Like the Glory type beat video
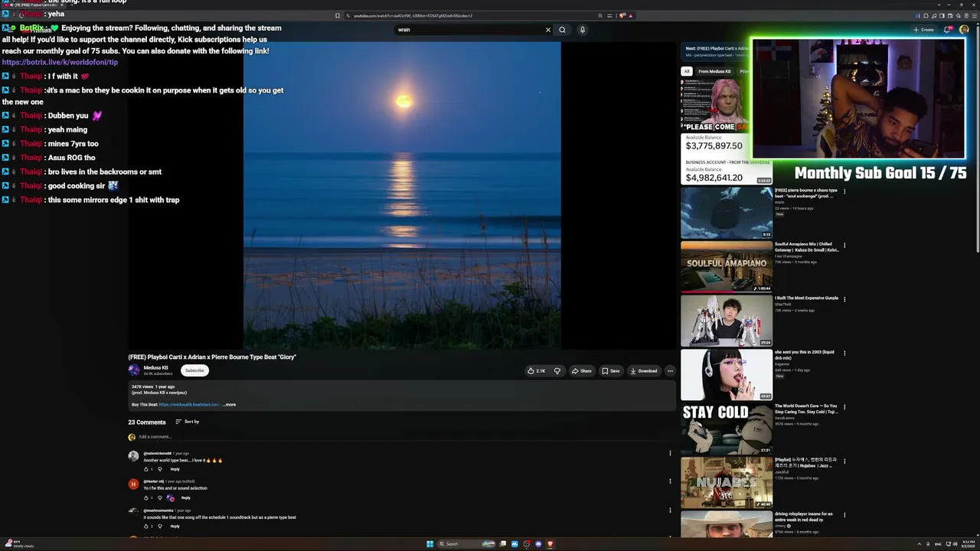 point(536,371)
